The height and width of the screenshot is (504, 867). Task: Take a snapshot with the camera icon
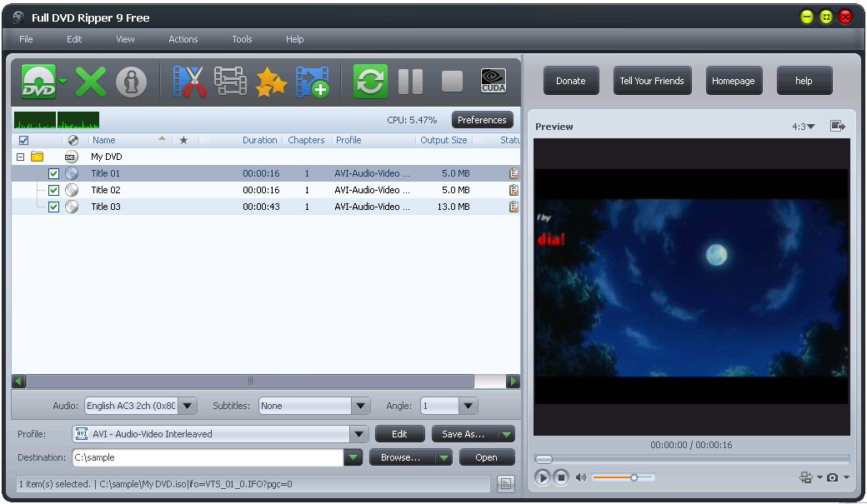pyautogui.click(x=833, y=477)
